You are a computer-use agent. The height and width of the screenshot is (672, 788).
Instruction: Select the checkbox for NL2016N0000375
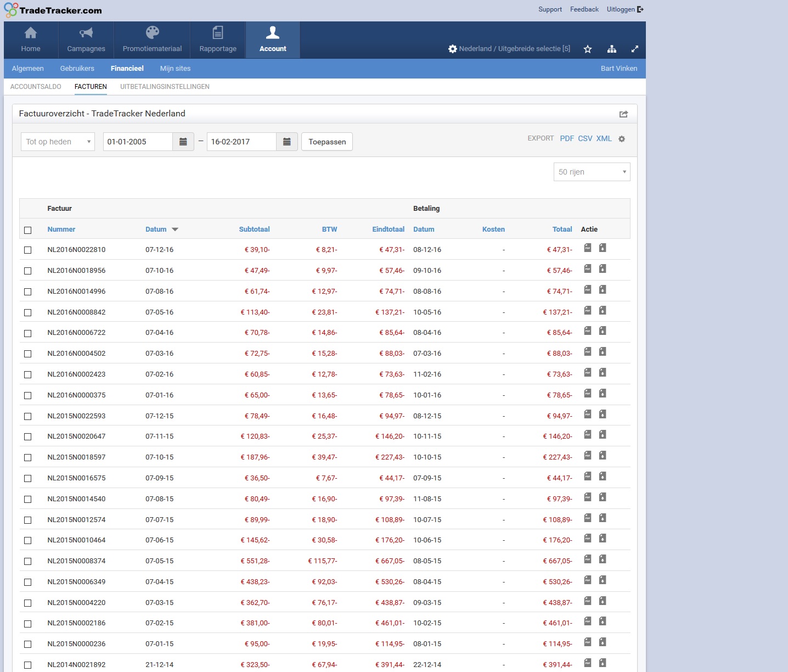pyautogui.click(x=28, y=395)
